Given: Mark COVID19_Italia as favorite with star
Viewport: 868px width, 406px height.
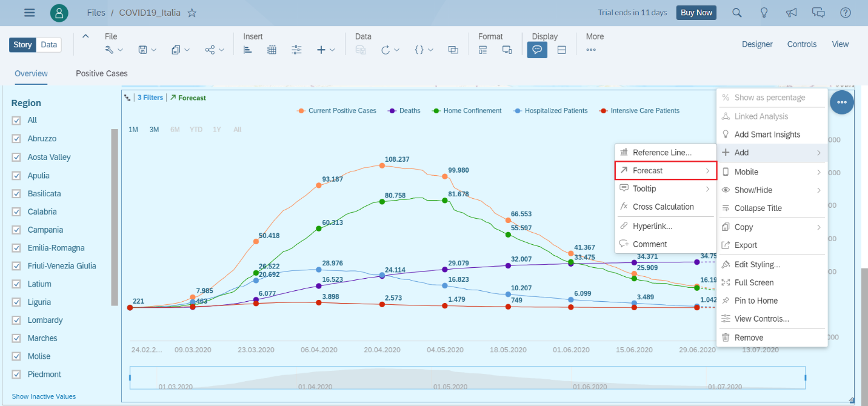Looking at the screenshot, I should click(192, 13).
